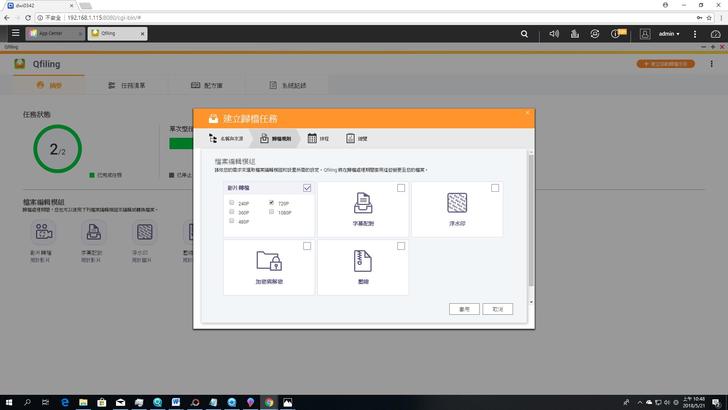
Task: Click the watermark pattern icon
Action: (457, 204)
